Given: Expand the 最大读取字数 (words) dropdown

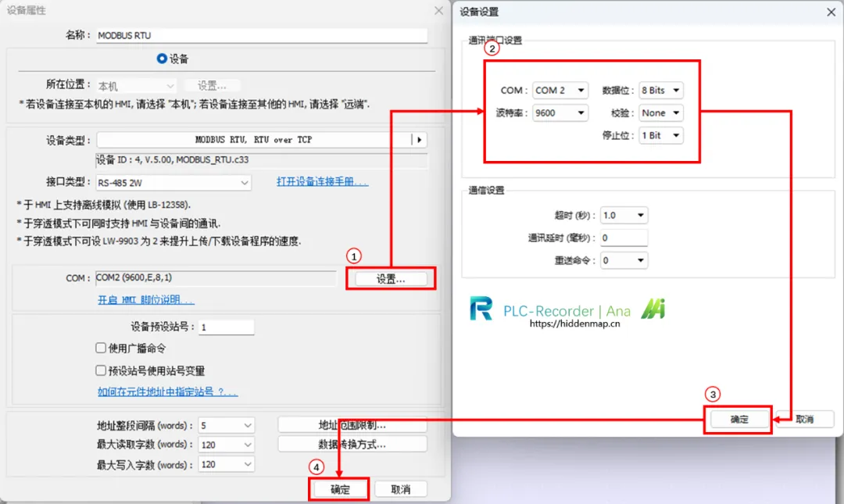Looking at the screenshot, I should [226, 445].
